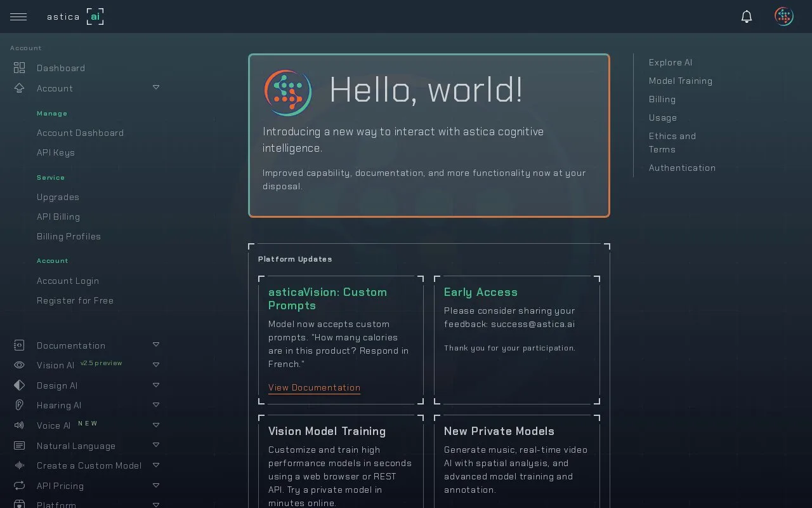Open Dashboard in the sidebar

(61, 68)
